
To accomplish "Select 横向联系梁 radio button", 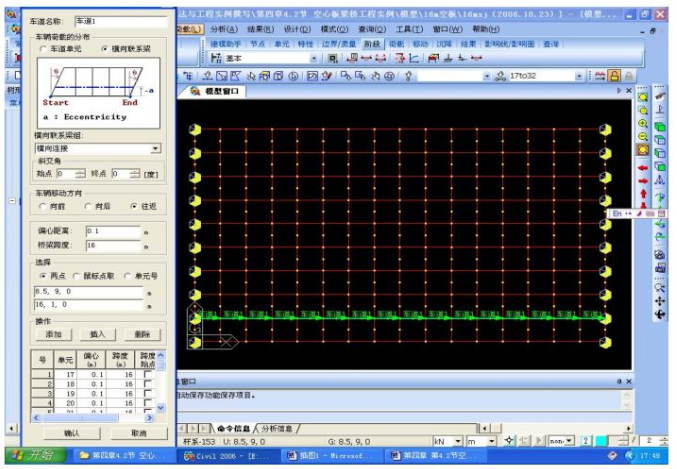I will [104, 49].
